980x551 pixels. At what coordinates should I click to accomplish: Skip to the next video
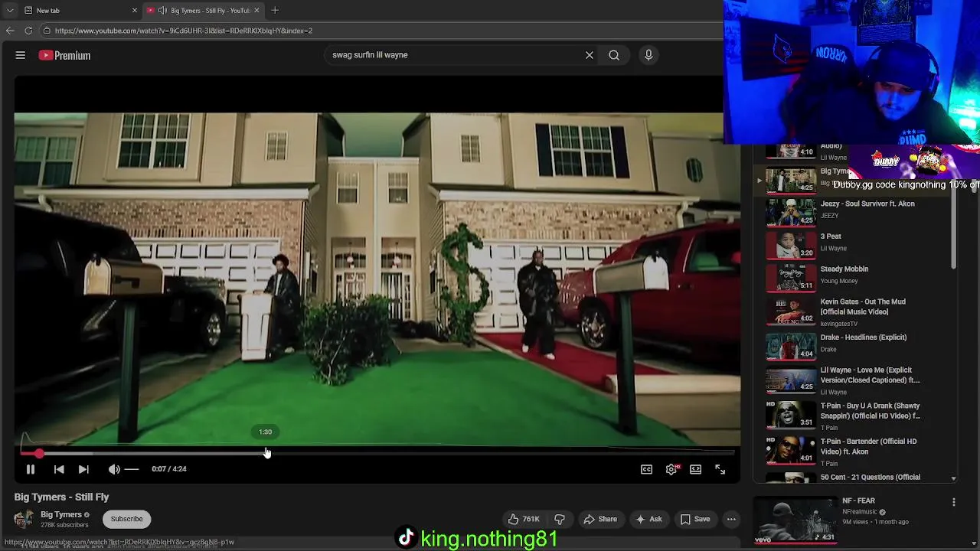83,469
